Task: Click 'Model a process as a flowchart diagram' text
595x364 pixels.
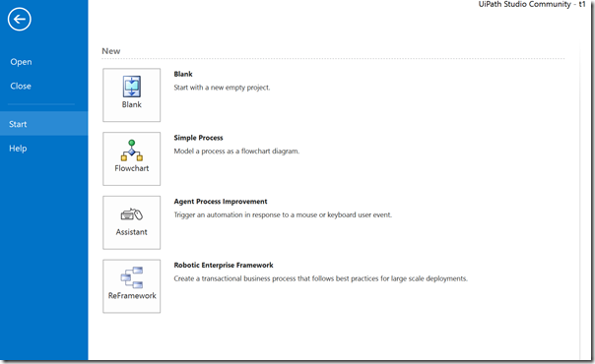Action: pyautogui.click(x=236, y=152)
